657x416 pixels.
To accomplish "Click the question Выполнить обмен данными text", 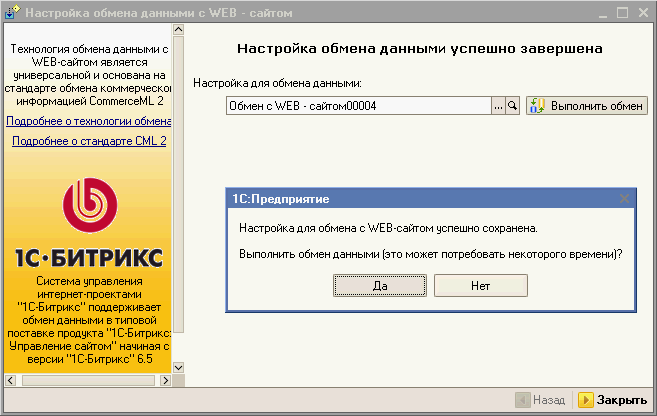I will point(431,254).
